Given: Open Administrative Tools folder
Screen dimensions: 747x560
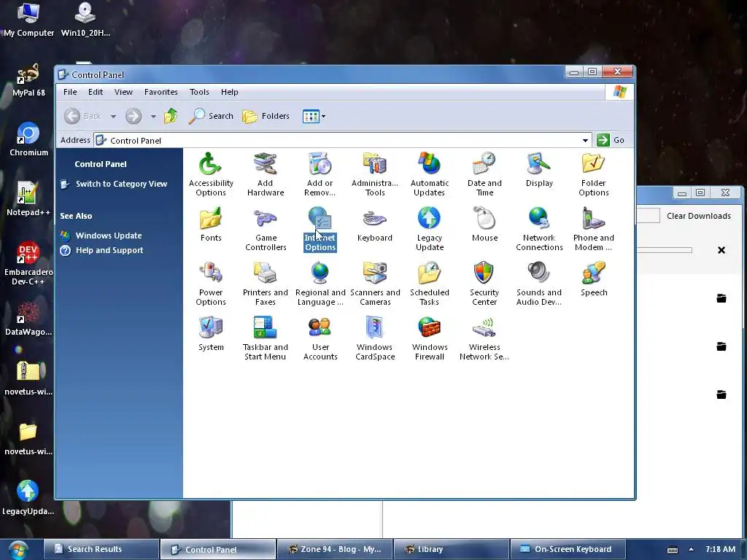Looking at the screenshot, I should [x=374, y=174].
